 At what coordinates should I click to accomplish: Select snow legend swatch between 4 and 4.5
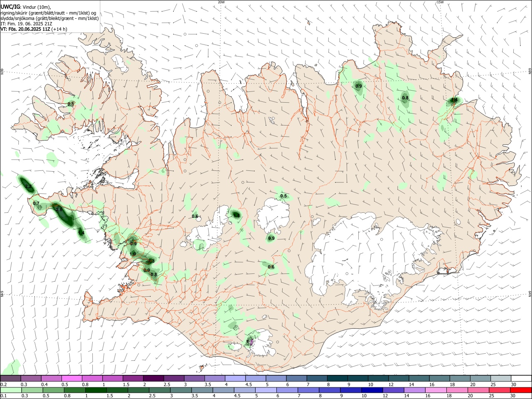pos(235,379)
